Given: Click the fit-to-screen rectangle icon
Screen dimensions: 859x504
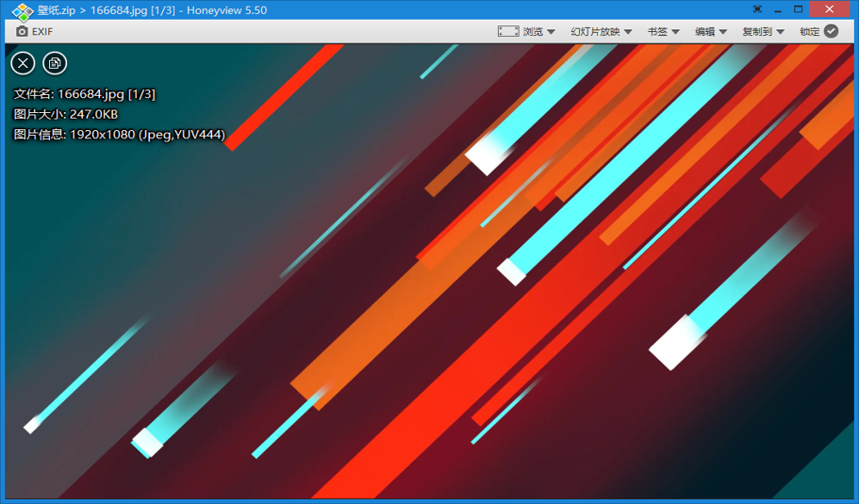Looking at the screenshot, I should 508,31.
